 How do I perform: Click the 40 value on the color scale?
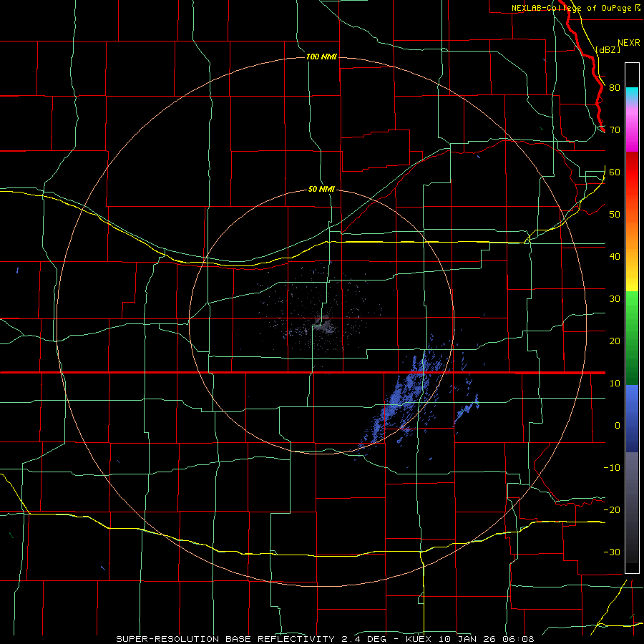615,257
